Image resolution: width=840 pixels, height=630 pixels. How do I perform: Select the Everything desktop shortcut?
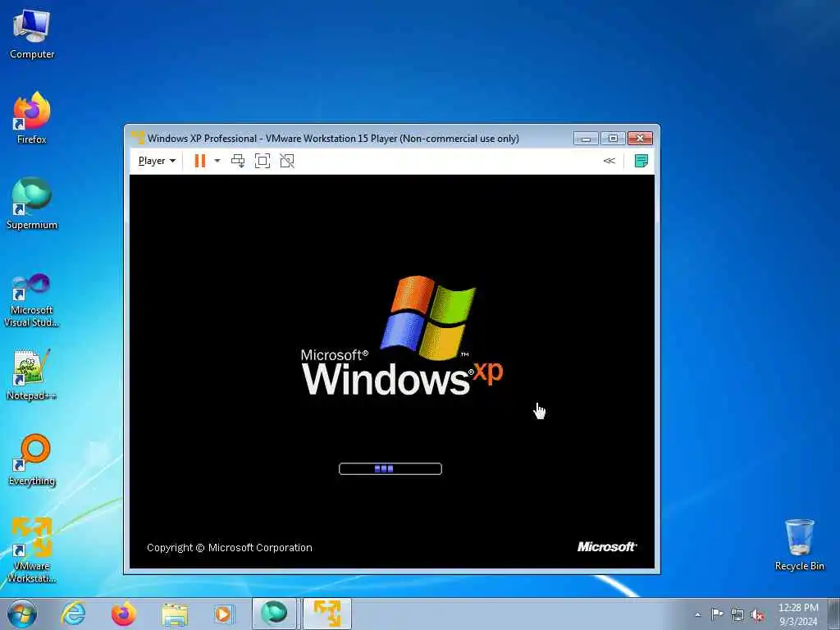click(32, 459)
